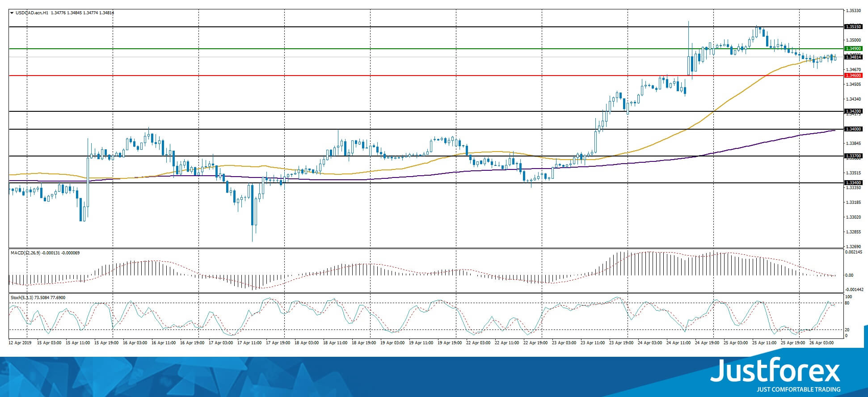
Task: Click the 1.35330 value on price axis
Action: coord(853,10)
